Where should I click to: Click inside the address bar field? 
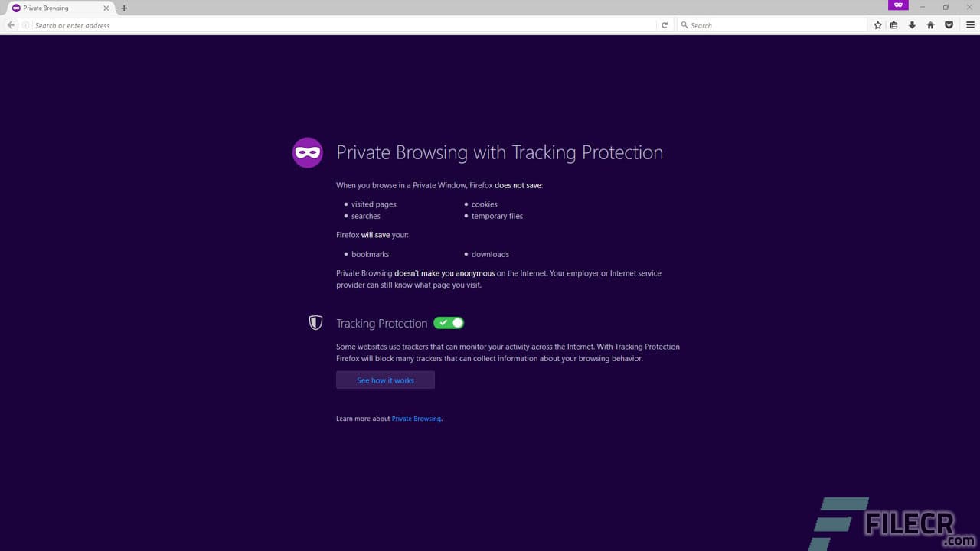pyautogui.click(x=306, y=24)
